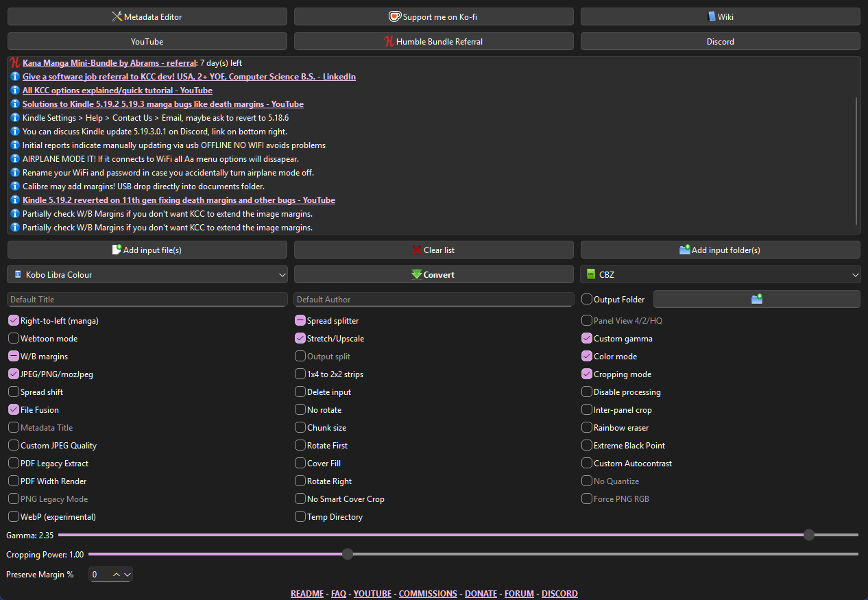Screen dimensions: 868x600
Task: Toggle Cropping mode checkbox
Action: coord(587,374)
